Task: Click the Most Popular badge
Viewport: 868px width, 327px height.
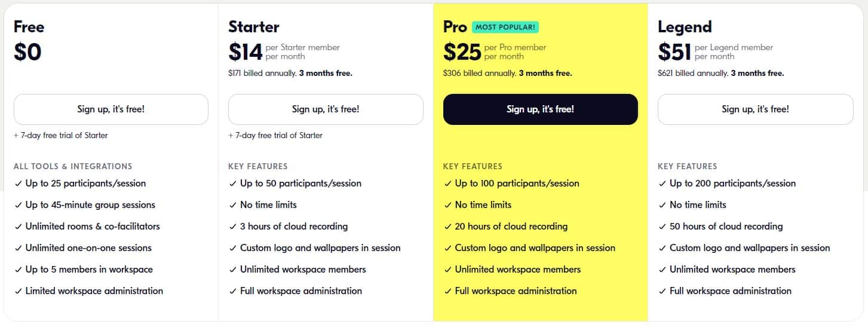Action: [x=505, y=27]
